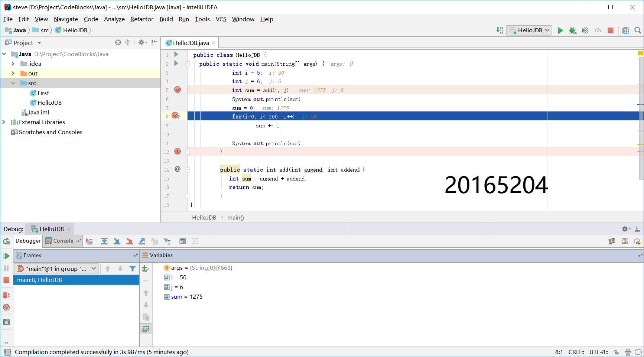
Task: Toggle Mute Breakpoints in the debug sidebar
Action: click(x=6, y=307)
